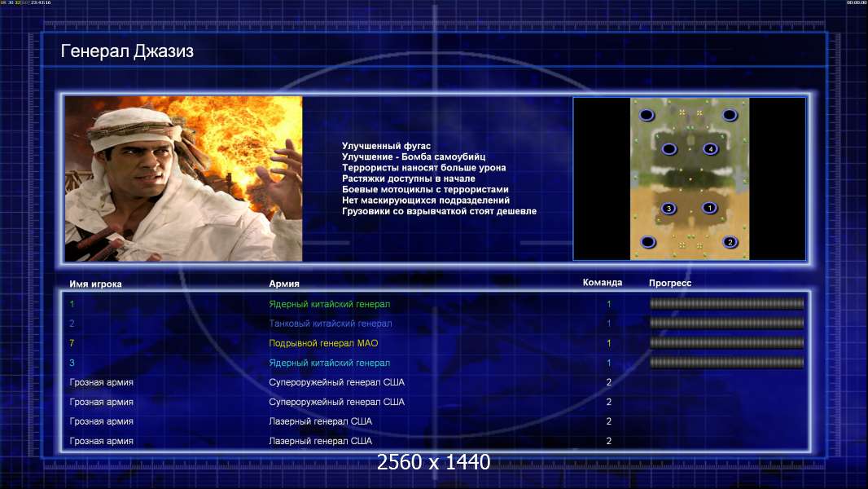Click the line "Улучшенный фугас"
Image resolution: width=868 pixels, height=489 pixels.
386,146
